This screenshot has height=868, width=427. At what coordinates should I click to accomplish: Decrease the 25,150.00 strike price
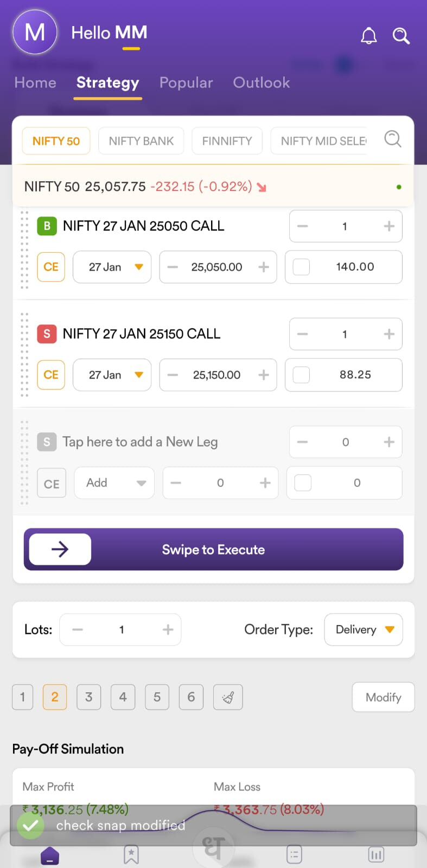pyautogui.click(x=173, y=375)
